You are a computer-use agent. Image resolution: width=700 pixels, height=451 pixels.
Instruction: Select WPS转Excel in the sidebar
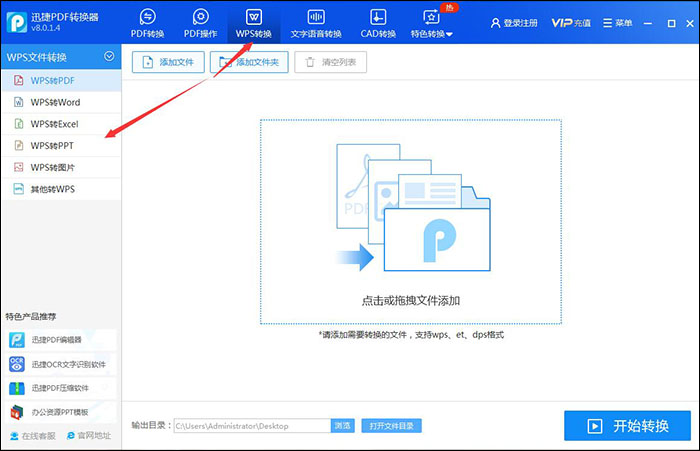[x=61, y=124]
